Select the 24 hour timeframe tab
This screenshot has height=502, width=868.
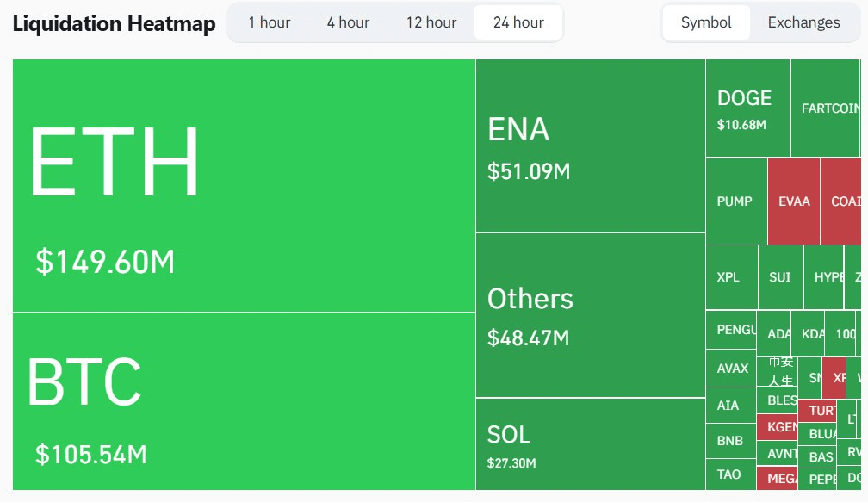[x=518, y=22]
